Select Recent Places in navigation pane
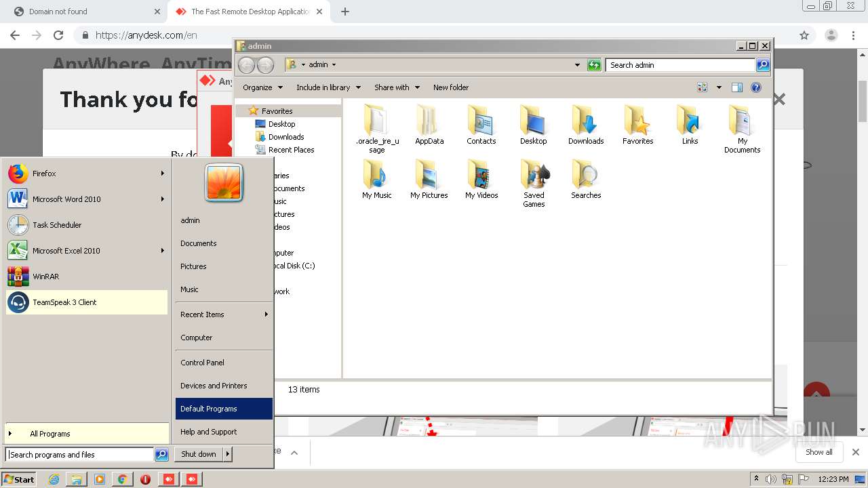Screen dimensions: 868x488 [x=291, y=150]
